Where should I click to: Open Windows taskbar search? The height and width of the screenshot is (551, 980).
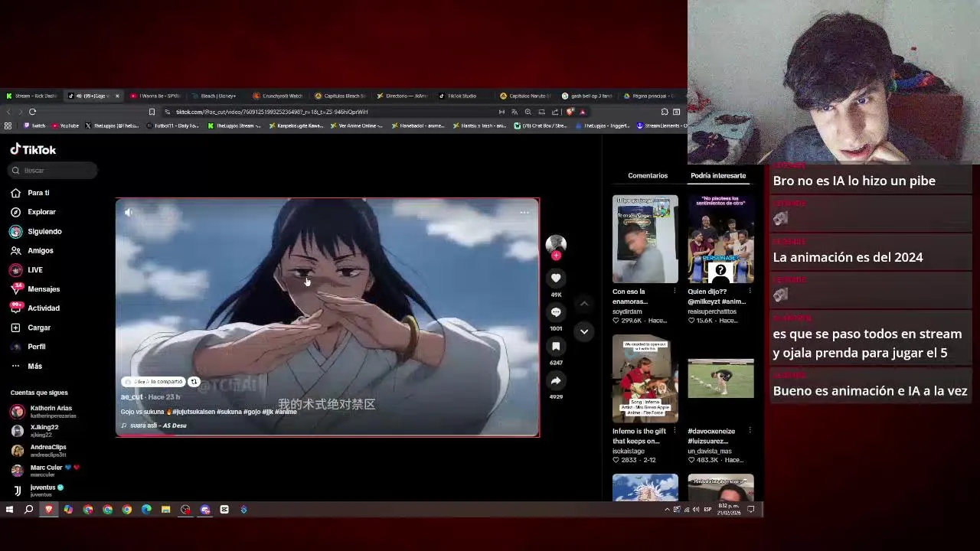click(28, 510)
